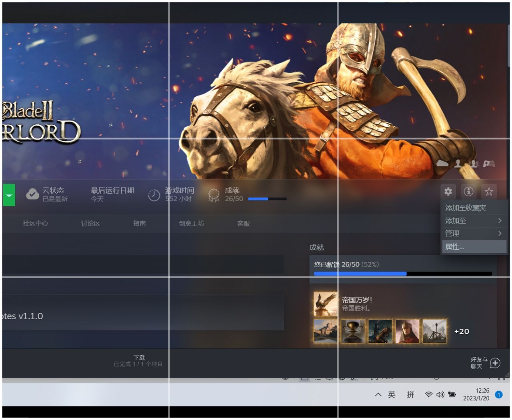
Task: Click the 已完成 1 / 1 个项目 text
Action: (x=138, y=364)
